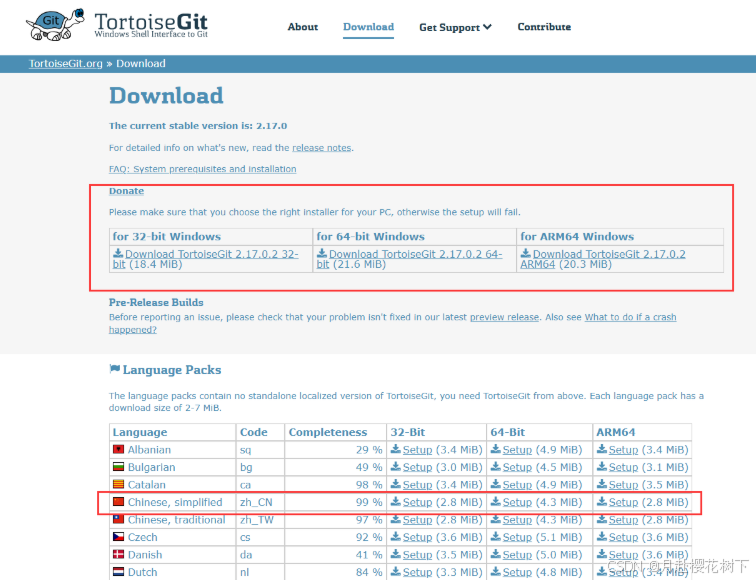Open the Contribute page
This screenshot has height=580, width=756.
[x=544, y=27]
